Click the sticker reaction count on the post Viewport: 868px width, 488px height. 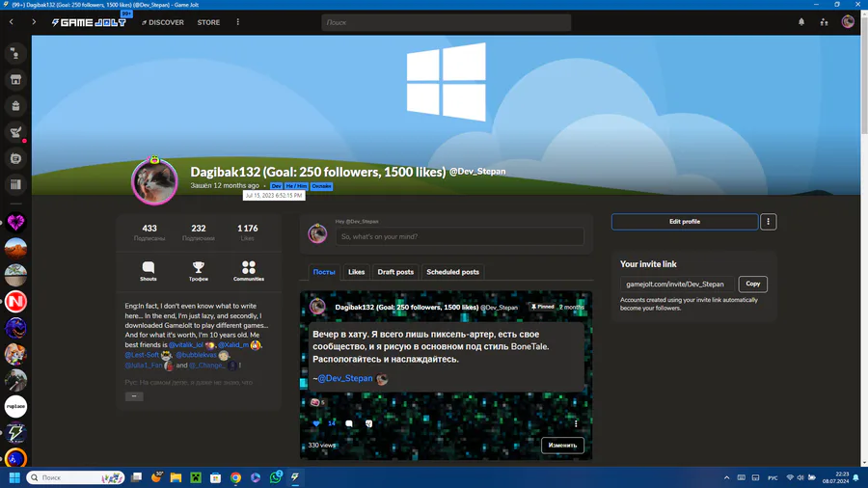317,402
